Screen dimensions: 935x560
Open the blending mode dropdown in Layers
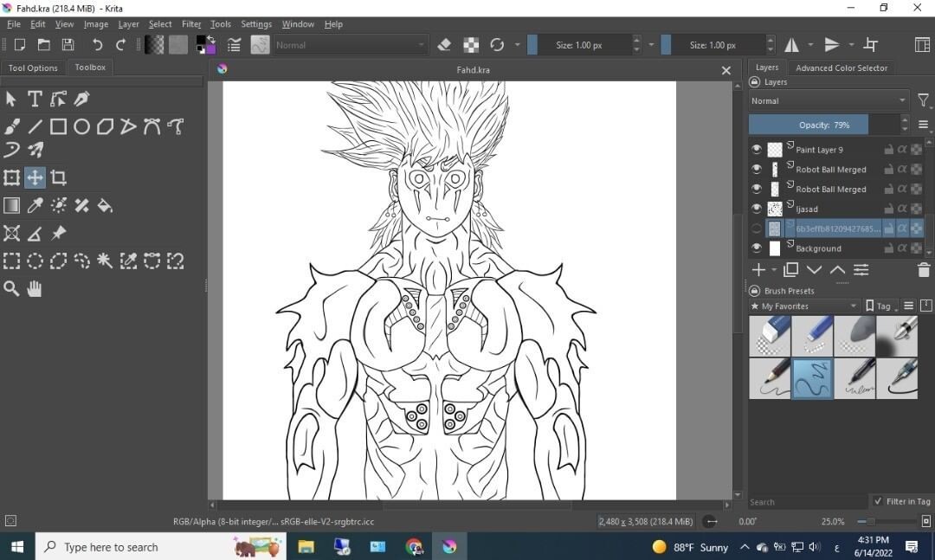click(827, 100)
